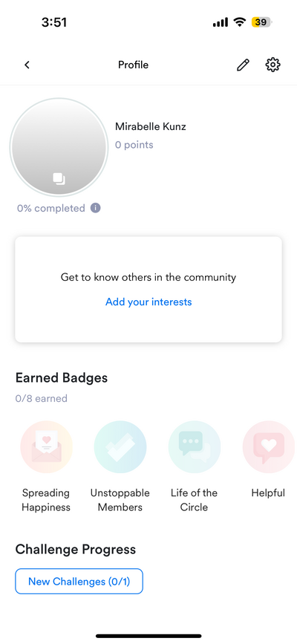
Task: Tap the photo gallery icon on avatar
Action: pyautogui.click(x=59, y=179)
